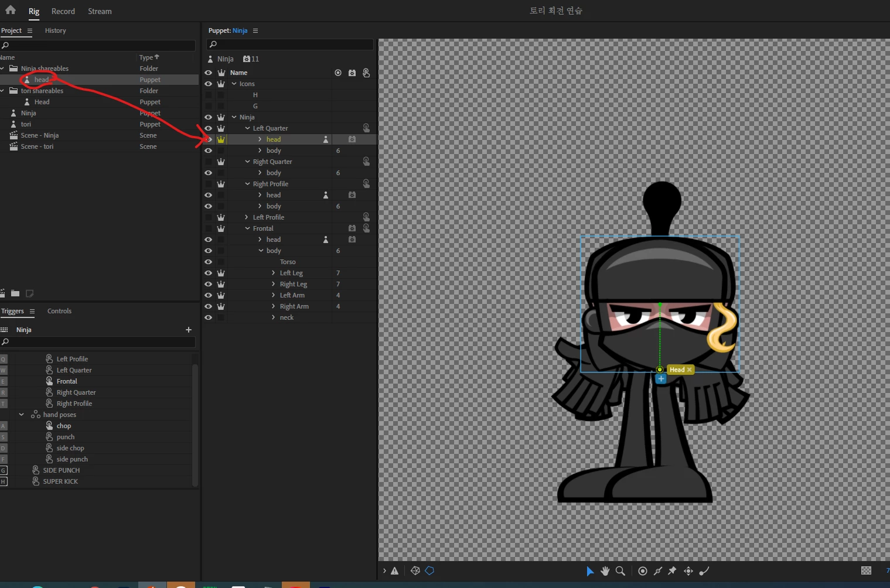Toggle visibility of Right Profile body layer
Screen dimensions: 890x588
tap(208, 206)
